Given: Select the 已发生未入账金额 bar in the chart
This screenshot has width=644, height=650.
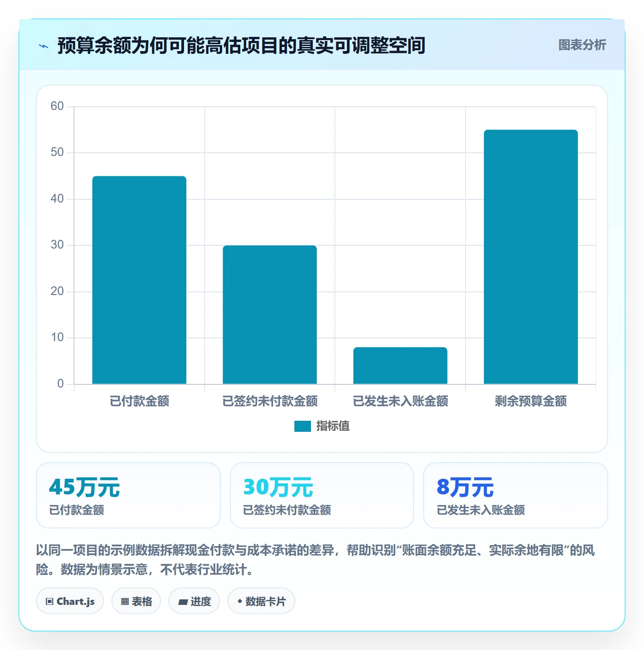Looking at the screenshot, I should click(400, 366).
